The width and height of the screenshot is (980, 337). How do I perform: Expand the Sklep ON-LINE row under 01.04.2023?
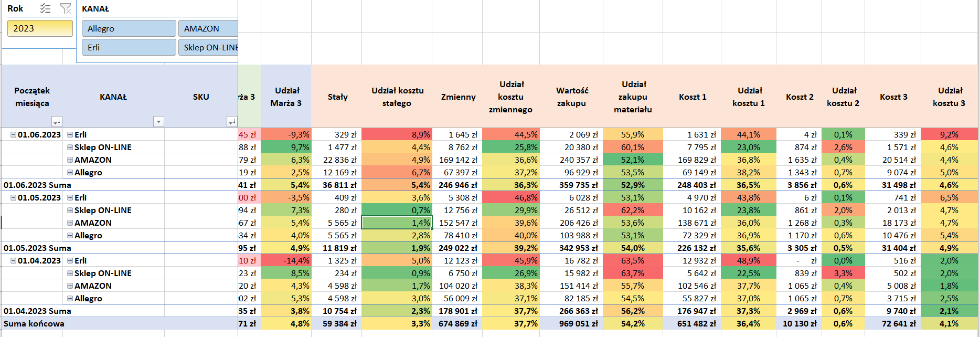(x=70, y=273)
